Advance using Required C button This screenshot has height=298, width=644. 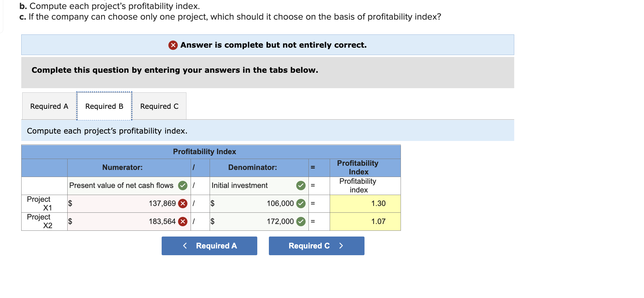(x=317, y=246)
